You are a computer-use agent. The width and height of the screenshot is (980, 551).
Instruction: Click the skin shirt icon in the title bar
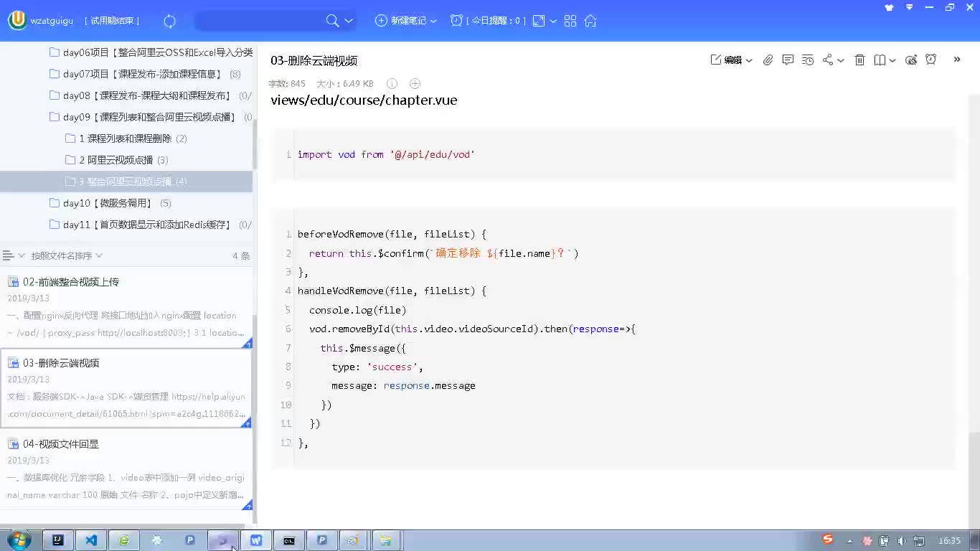(x=890, y=7)
